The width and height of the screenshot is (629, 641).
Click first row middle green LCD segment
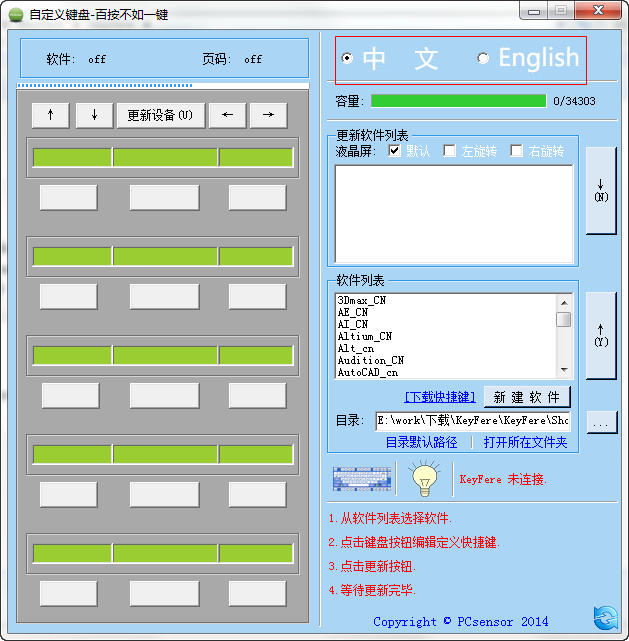[165, 158]
